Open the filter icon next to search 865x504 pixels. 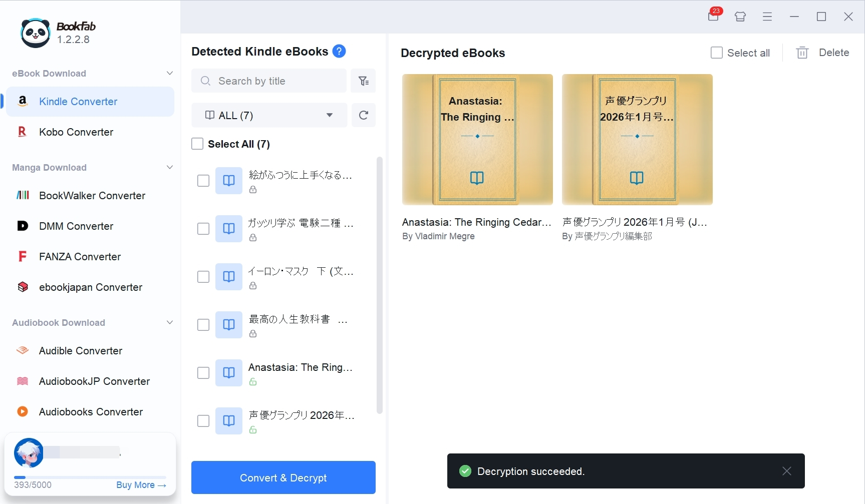(364, 81)
